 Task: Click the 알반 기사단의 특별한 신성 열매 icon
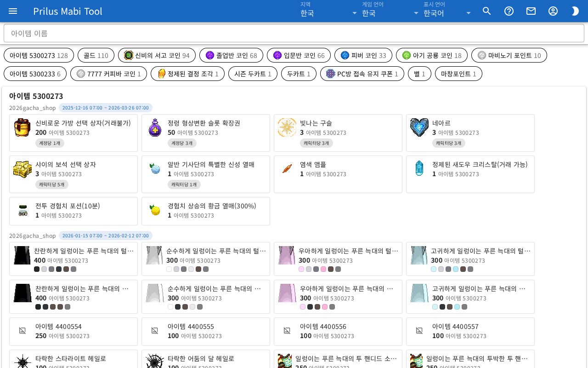coord(155,169)
